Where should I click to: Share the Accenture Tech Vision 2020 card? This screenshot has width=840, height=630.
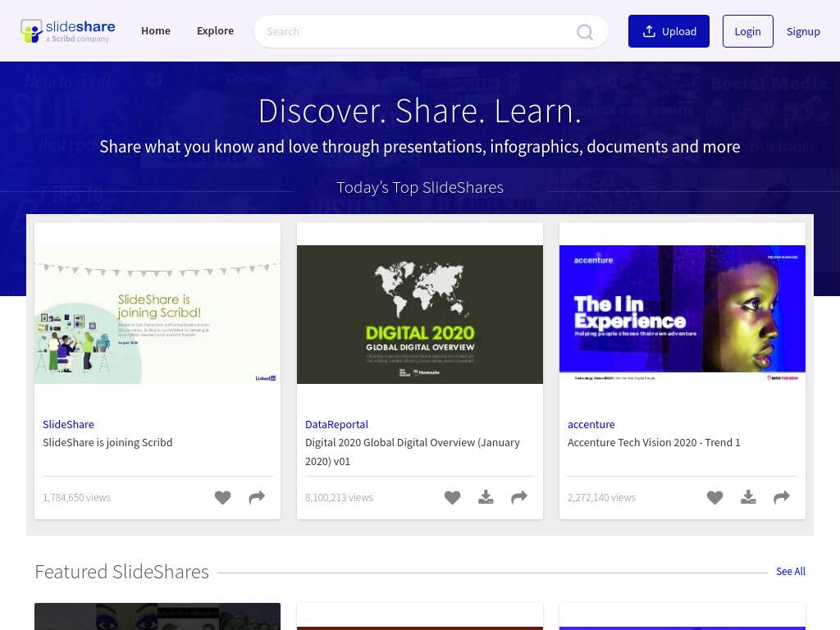[x=782, y=498]
